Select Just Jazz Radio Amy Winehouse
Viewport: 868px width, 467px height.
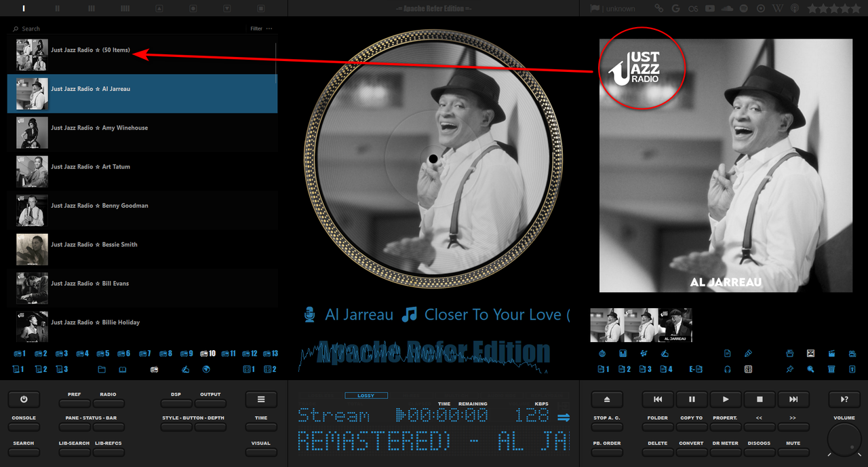point(142,132)
